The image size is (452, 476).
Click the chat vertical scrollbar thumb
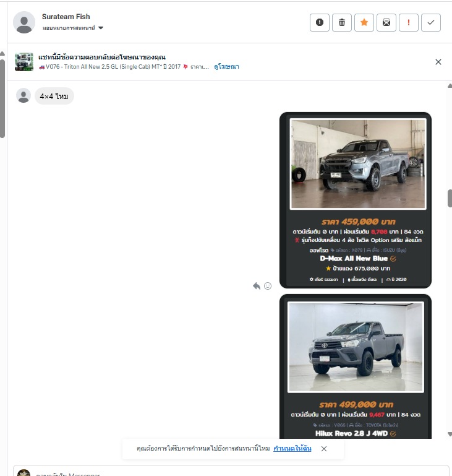click(450, 199)
